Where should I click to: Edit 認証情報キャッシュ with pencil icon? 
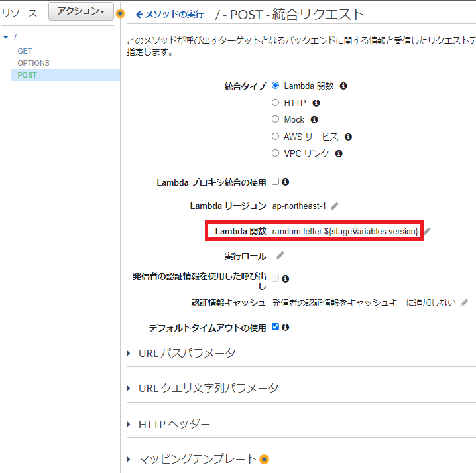tap(464, 303)
